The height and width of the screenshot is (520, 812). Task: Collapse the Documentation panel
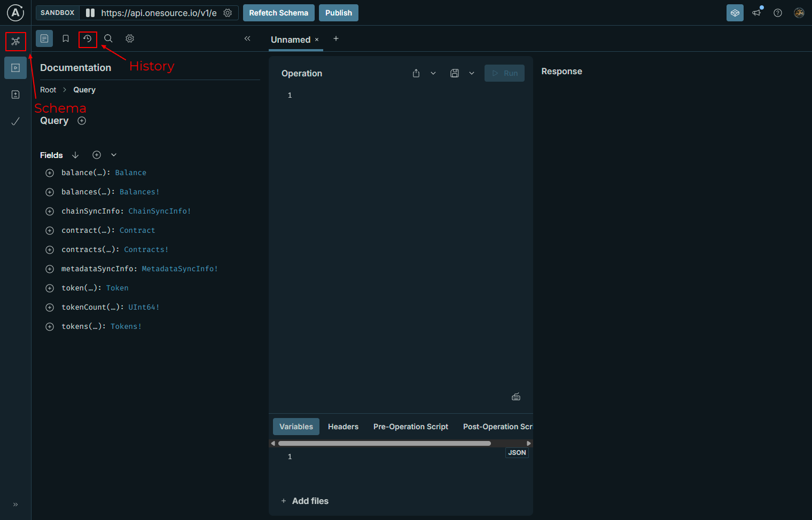click(x=247, y=38)
